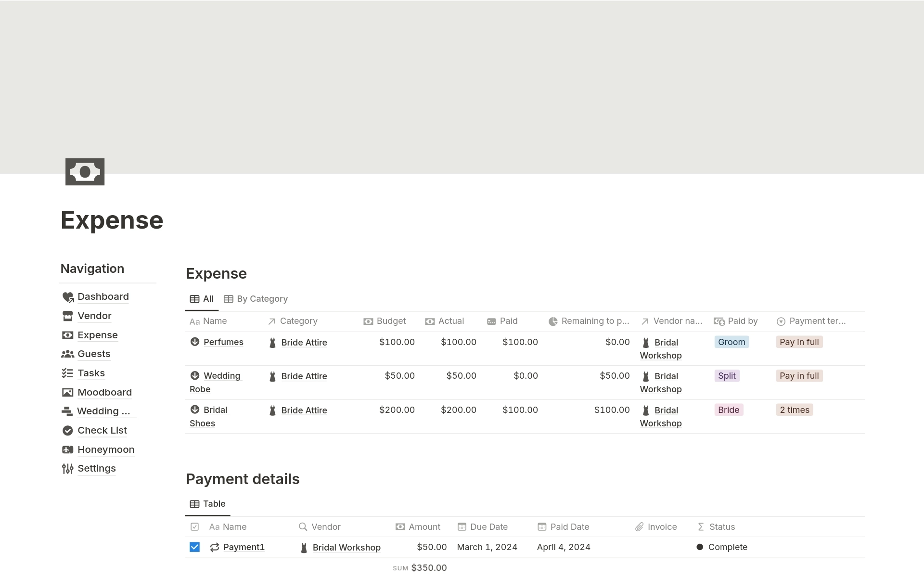
Task: Click the Perfumes row status icon
Action: click(x=195, y=342)
